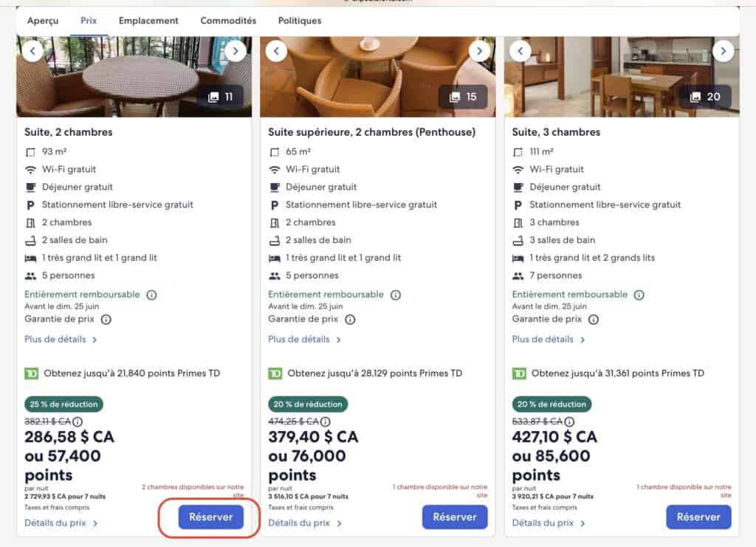This screenshot has width=756, height=547.
Task: Open 15-photo gallery for Penthouse suite
Action: [463, 97]
